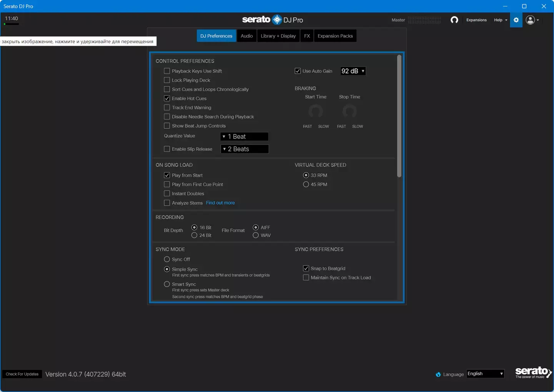This screenshot has height=392, width=554.
Task: Expand the Auto Gain 92 dB dropdown
Action: tap(353, 71)
